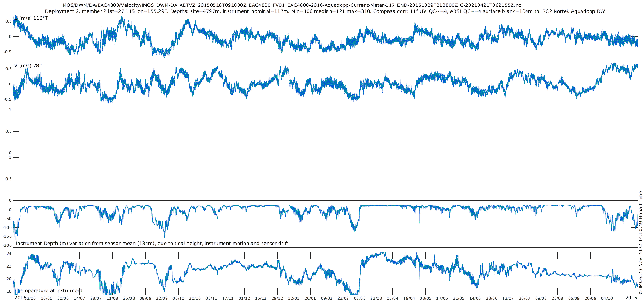Image resolution: width=644 pixels, height=304 pixels.
Task: Click the 'V (m/s) 28°T' panel label
Action: 29,66
